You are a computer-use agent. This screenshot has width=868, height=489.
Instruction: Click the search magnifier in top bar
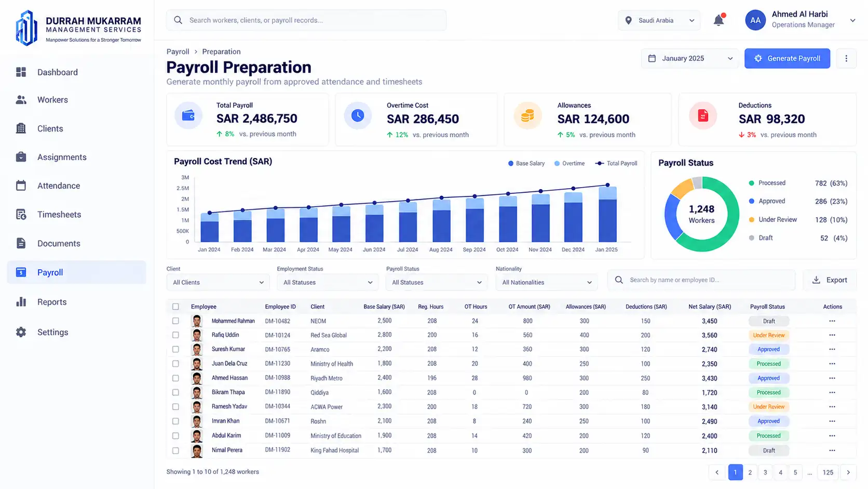coord(178,20)
